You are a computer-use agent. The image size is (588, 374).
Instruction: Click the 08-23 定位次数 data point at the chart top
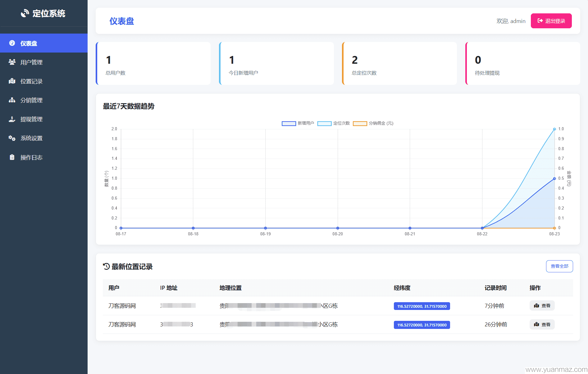coord(554,129)
